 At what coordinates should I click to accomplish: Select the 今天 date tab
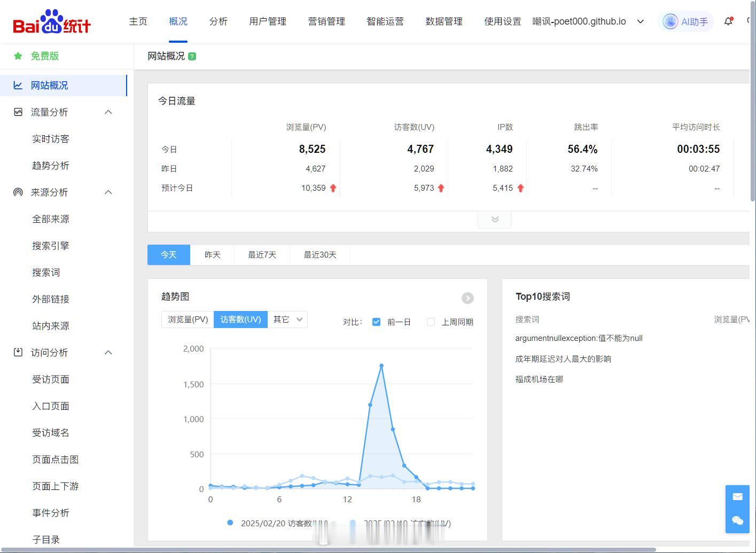pyautogui.click(x=169, y=255)
